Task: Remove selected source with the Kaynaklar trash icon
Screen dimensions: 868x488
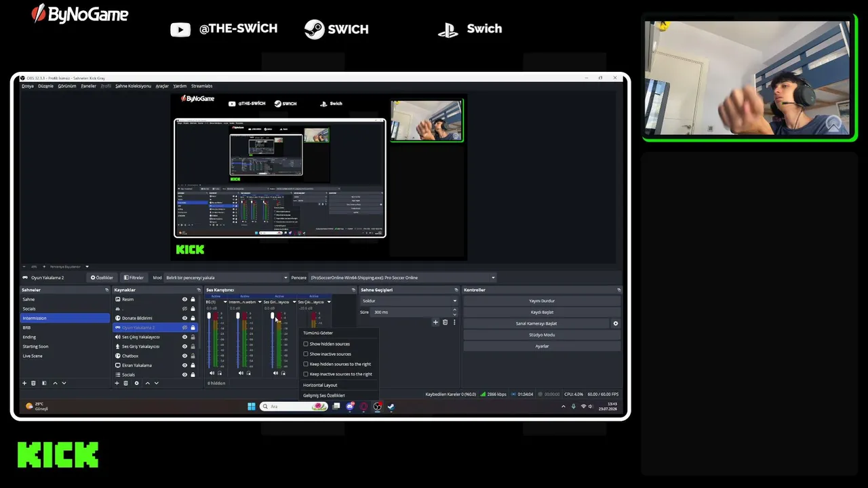Action: (x=125, y=383)
